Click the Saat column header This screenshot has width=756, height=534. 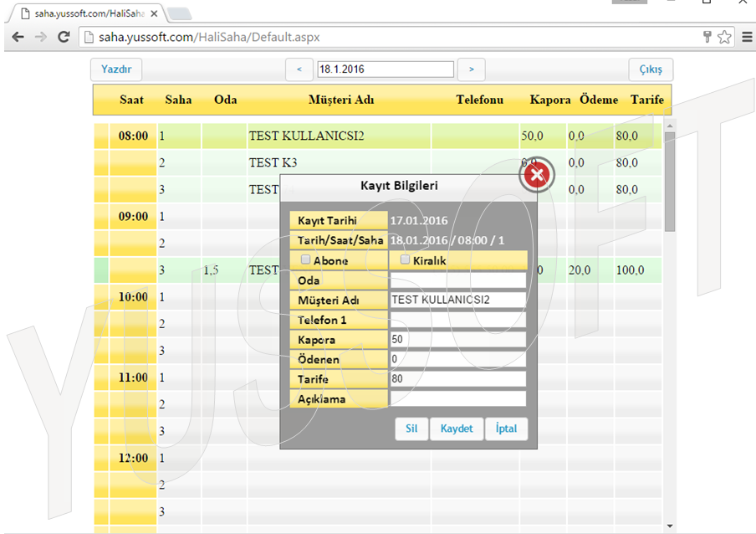(x=131, y=100)
